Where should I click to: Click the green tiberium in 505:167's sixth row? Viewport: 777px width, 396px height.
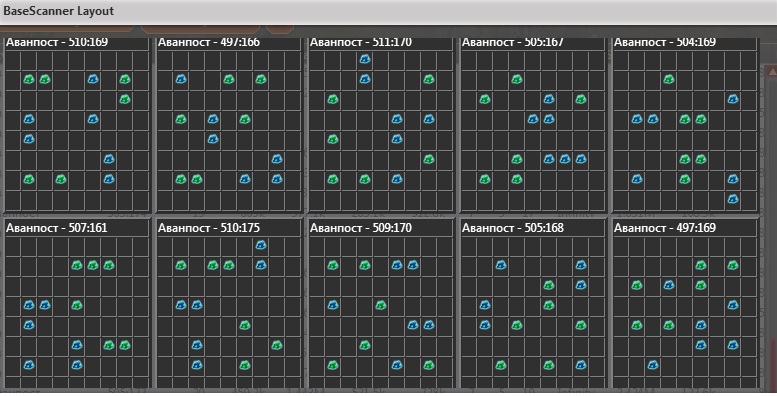[x=517, y=159]
